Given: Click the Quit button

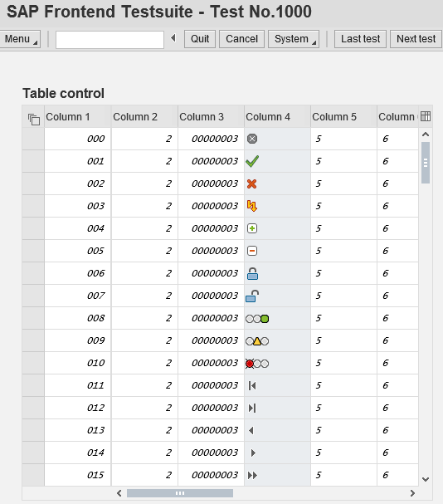Looking at the screenshot, I should click(x=200, y=39).
